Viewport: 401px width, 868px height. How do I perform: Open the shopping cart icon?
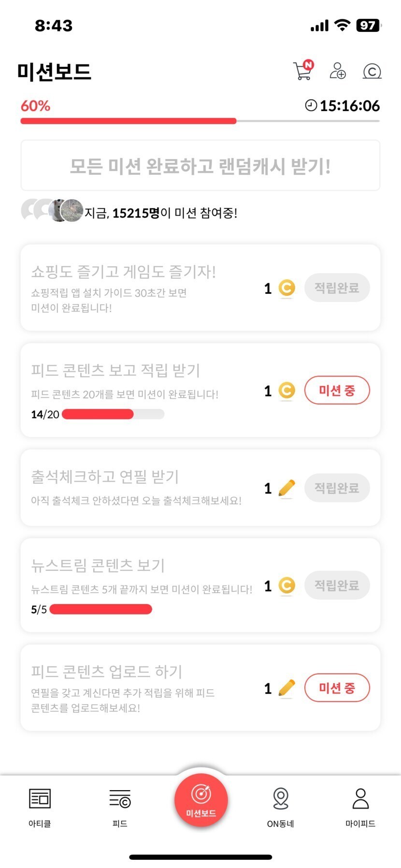303,71
